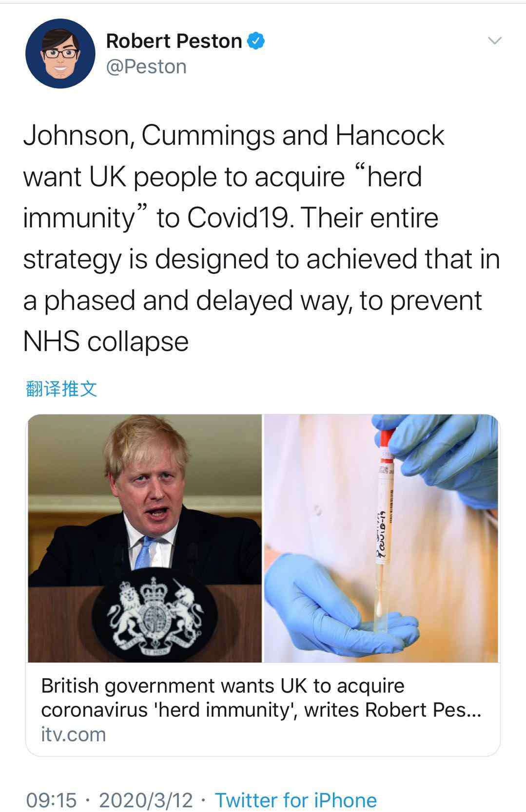Click the "NHS collapse" tweet line

click(106, 341)
